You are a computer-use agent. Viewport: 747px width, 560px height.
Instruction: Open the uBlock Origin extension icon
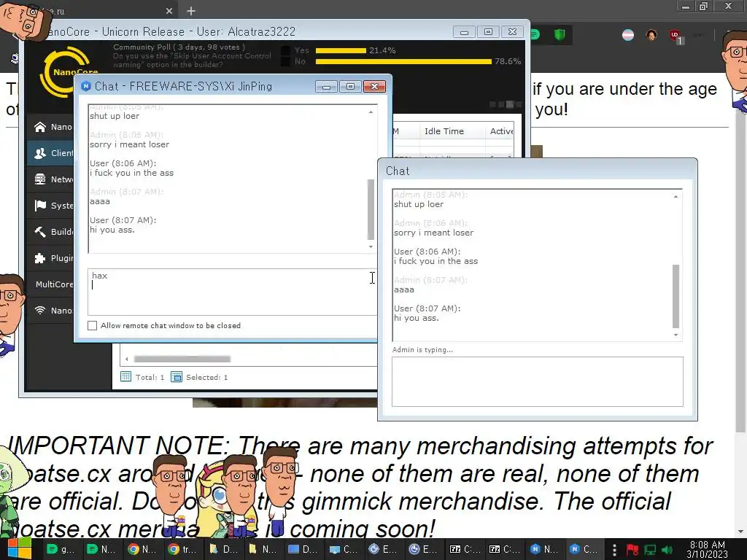[675, 35]
